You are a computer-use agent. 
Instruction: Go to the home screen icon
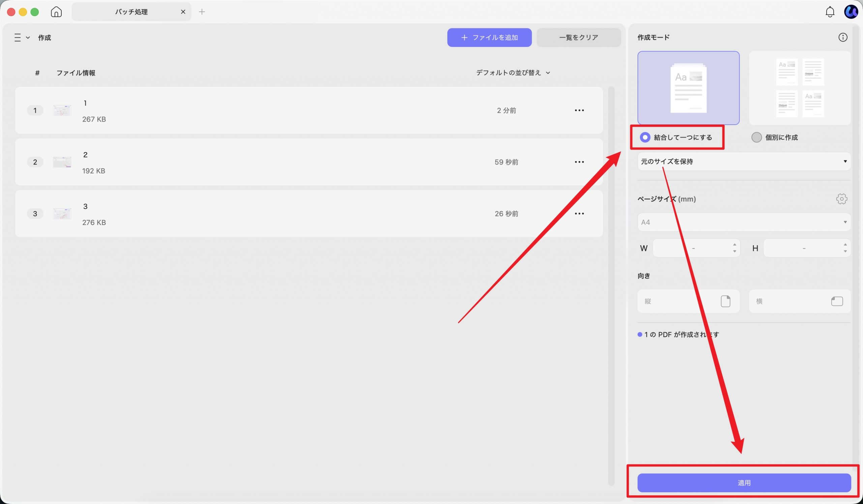tap(56, 12)
